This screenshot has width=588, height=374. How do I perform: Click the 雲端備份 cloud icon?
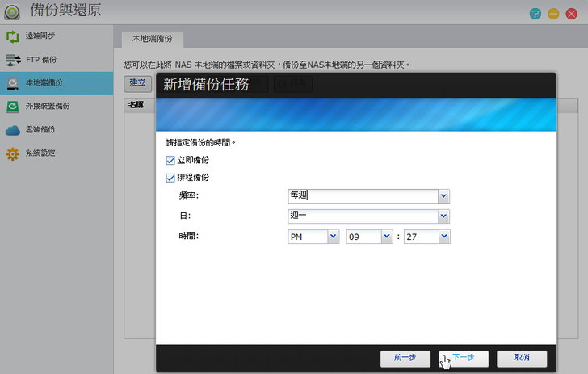pyautogui.click(x=12, y=129)
